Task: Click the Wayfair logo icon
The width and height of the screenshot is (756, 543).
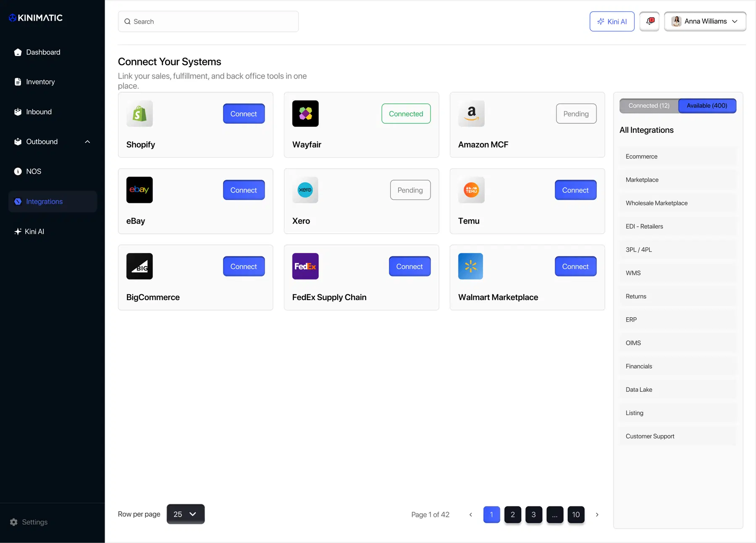Action: pos(305,113)
